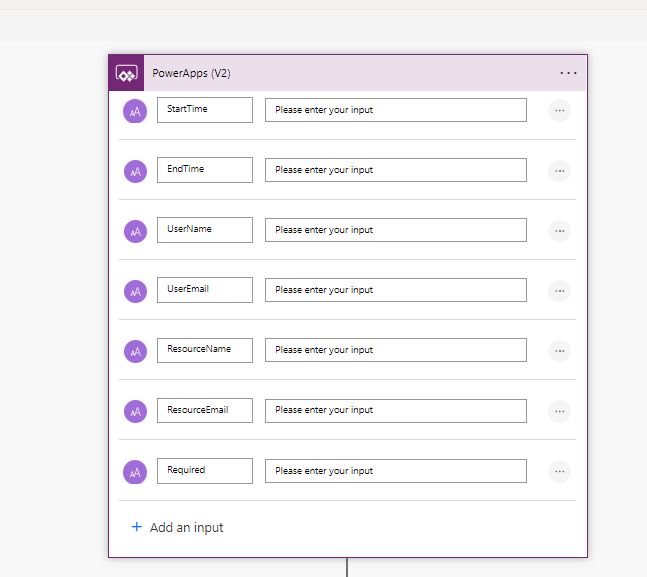This screenshot has height=577, width=647.
Task: Edit the ResourceEmail name field
Action: click(x=205, y=410)
